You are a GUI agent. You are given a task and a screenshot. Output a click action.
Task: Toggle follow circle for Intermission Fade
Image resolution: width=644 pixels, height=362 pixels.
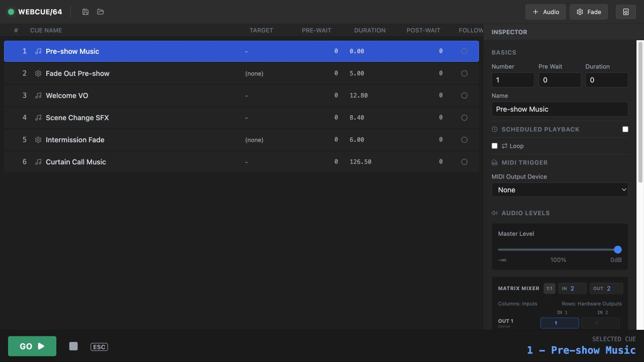coord(464,140)
